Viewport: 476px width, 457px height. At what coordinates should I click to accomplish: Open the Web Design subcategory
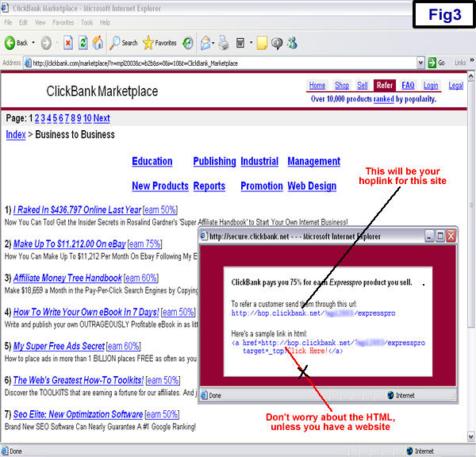click(x=312, y=186)
